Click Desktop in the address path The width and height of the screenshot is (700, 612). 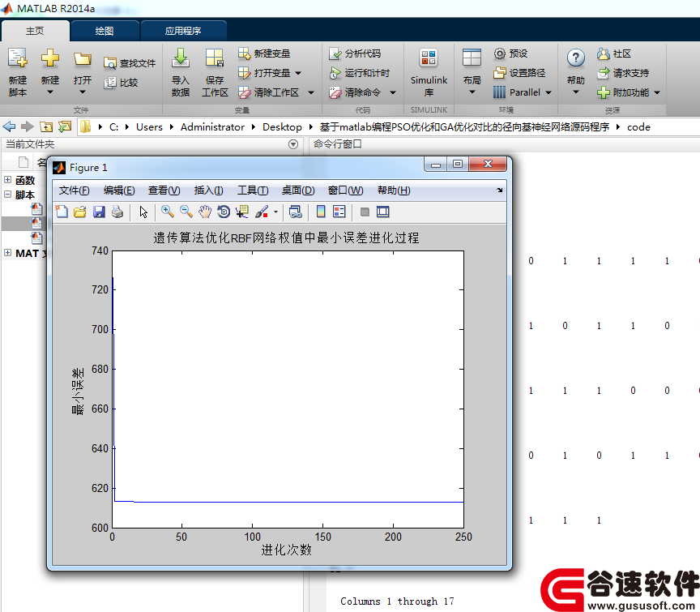click(x=282, y=127)
